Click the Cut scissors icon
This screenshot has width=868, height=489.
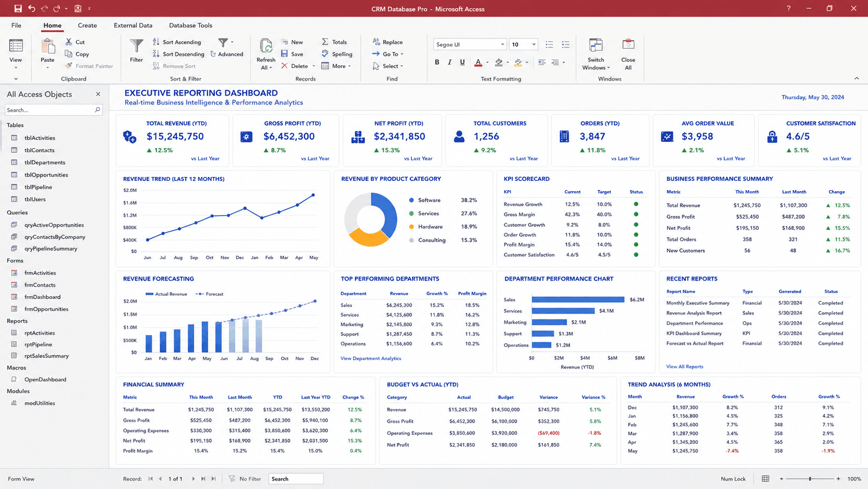69,42
